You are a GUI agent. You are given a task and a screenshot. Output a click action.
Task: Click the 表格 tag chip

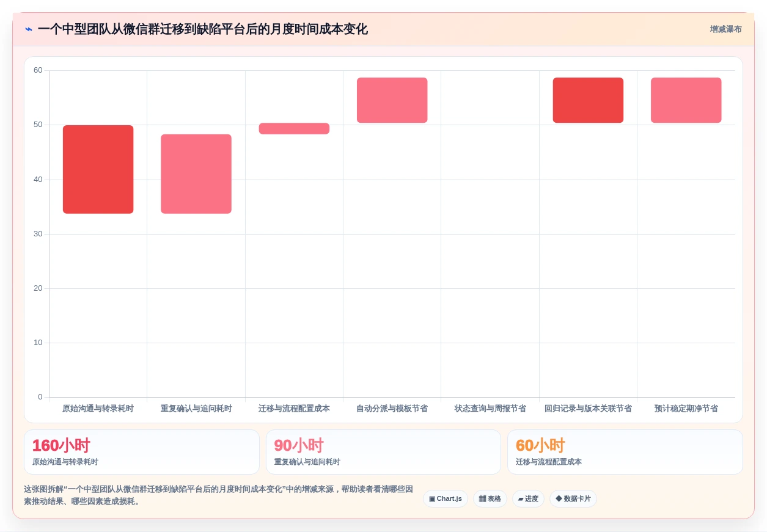[x=490, y=499]
